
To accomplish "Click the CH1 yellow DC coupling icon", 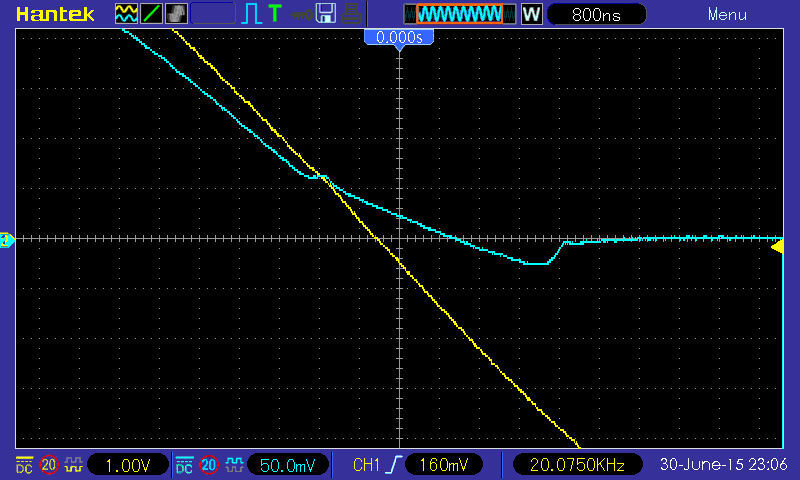I will 24,465.
